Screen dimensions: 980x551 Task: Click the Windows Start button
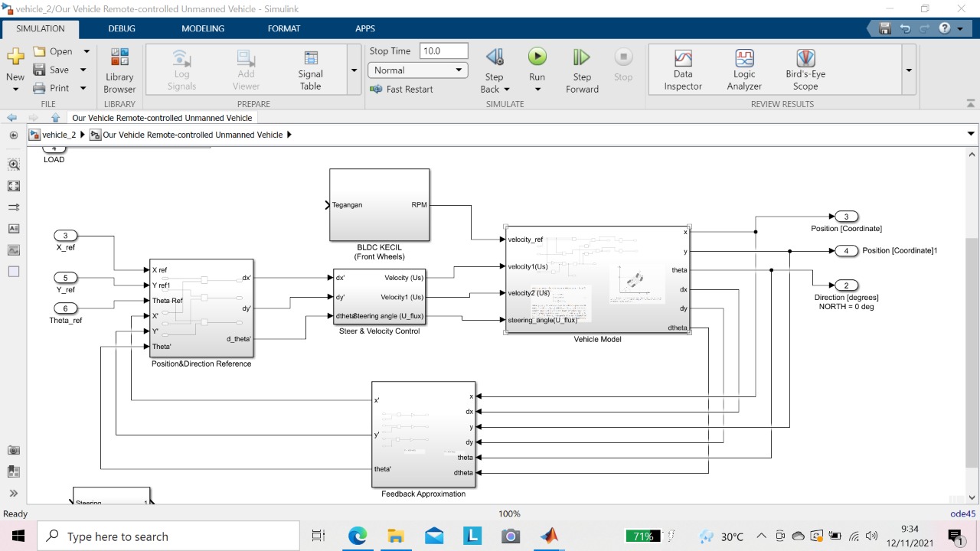(18, 536)
